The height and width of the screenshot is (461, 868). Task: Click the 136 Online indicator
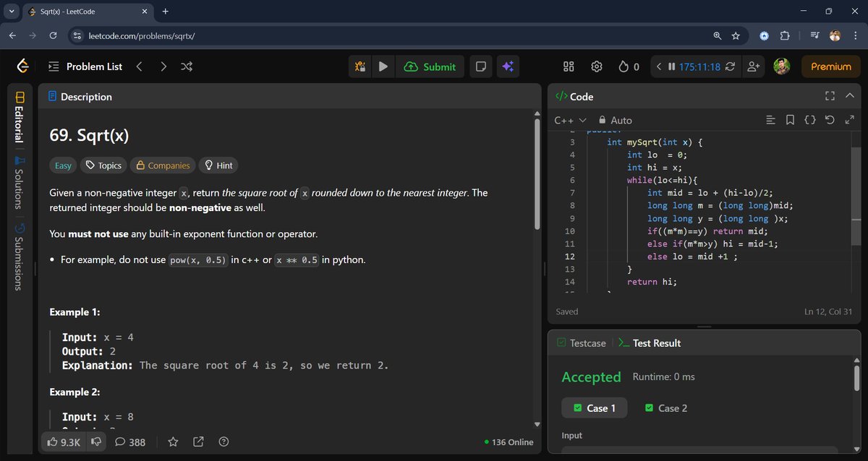(509, 442)
